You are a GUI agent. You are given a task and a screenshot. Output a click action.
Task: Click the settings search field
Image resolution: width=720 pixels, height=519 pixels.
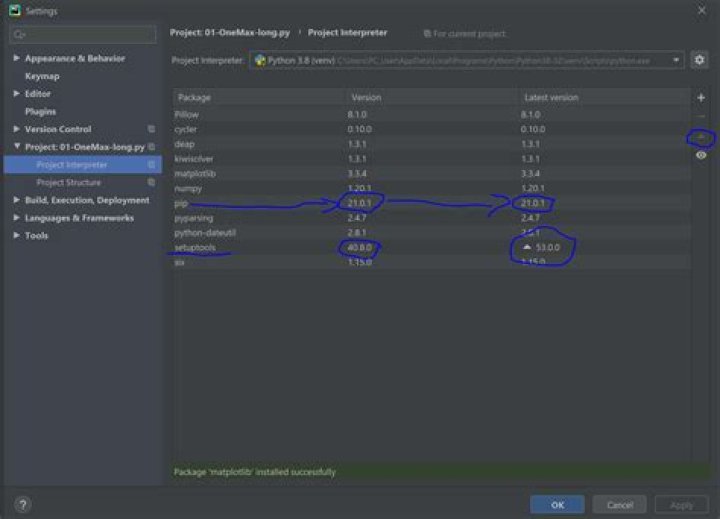[83, 34]
